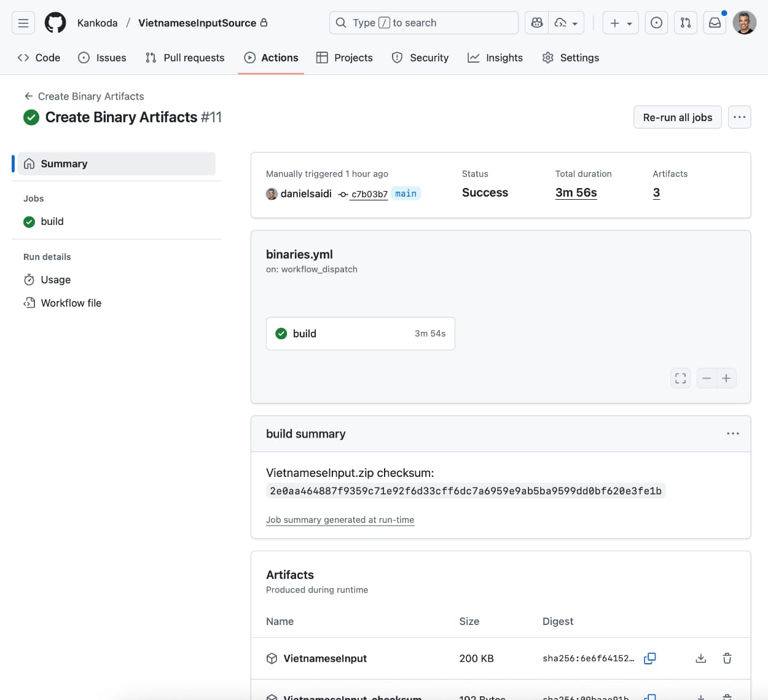The width and height of the screenshot is (768, 700).
Task: View the Workflow file
Action: pyautogui.click(x=71, y=302)
